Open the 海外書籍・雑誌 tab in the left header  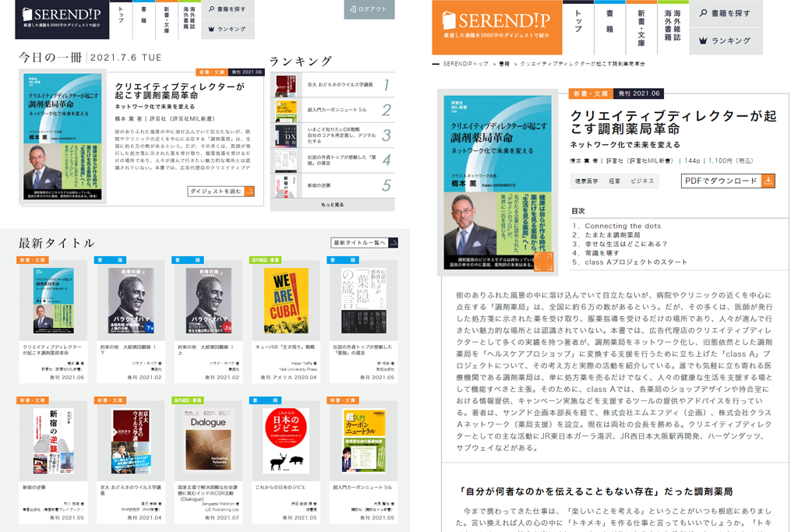(188, 19)
